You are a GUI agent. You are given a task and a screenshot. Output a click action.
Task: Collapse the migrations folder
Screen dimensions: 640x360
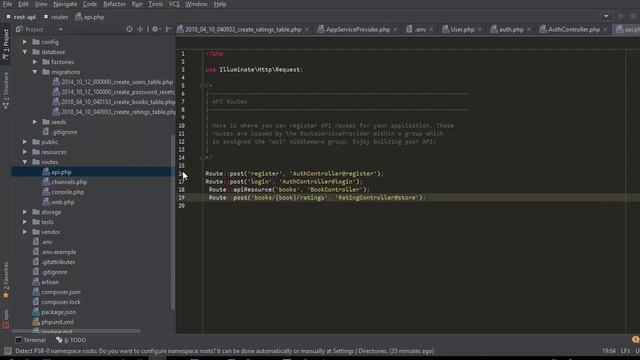[x=35, y=72]
